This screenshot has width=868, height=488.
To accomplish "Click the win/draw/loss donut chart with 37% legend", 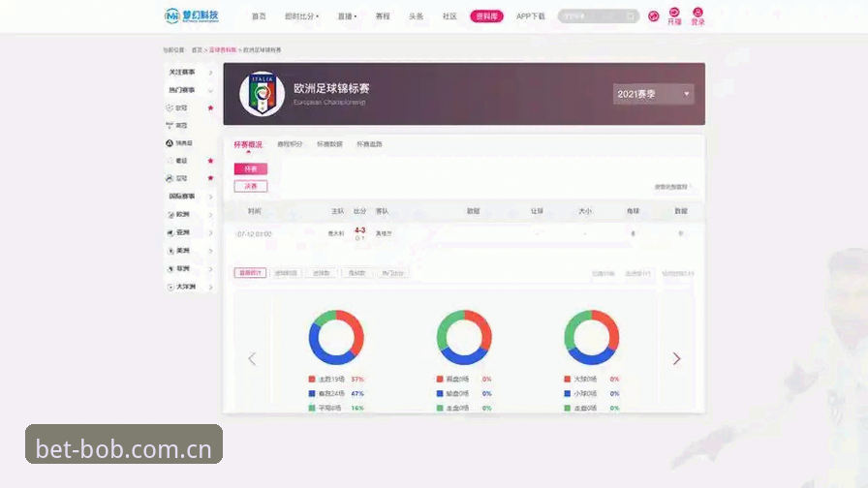I will (x=336, y=337).
